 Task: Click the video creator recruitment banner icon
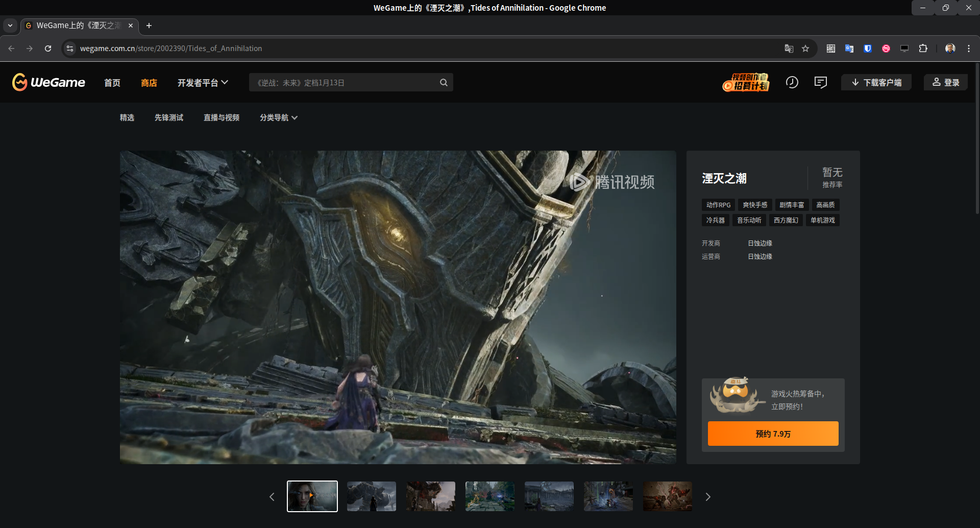[x=746, y=82]
